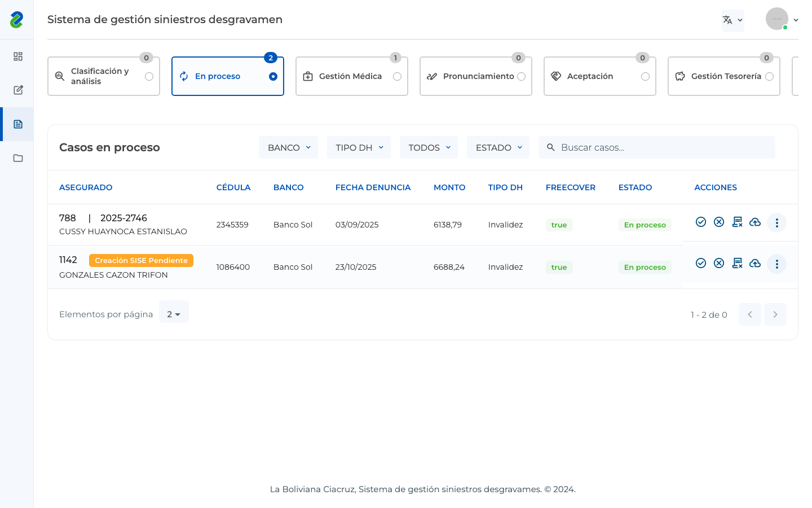Viewport: 812px width, 508px height.
Task: Select the Clasificación y análisis radio button
Action: [x=149, y=76]
